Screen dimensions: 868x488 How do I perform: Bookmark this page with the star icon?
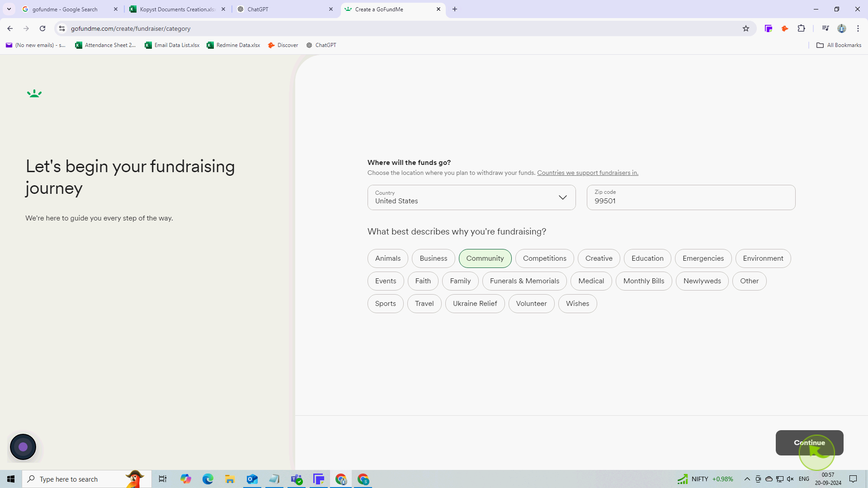746,28
